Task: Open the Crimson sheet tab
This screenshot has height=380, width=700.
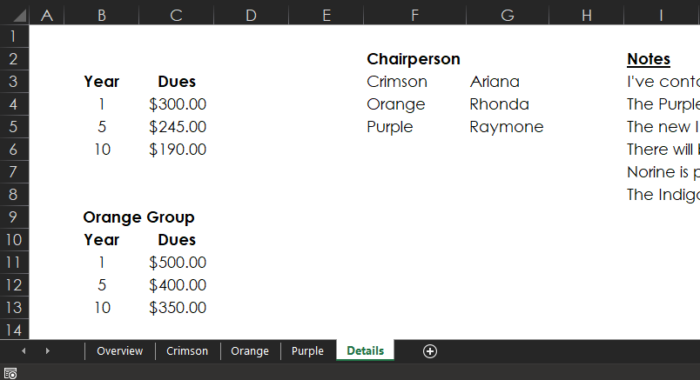Action: [187, 351]
